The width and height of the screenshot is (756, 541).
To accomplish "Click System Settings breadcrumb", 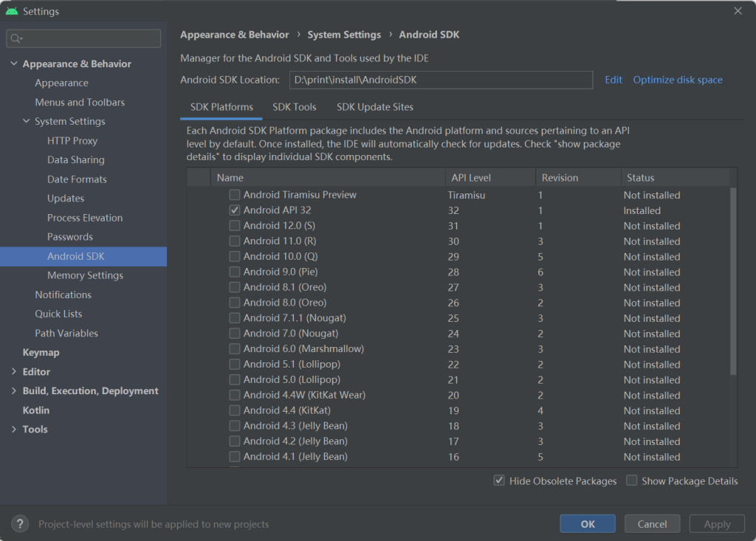I will pos(344,35).
